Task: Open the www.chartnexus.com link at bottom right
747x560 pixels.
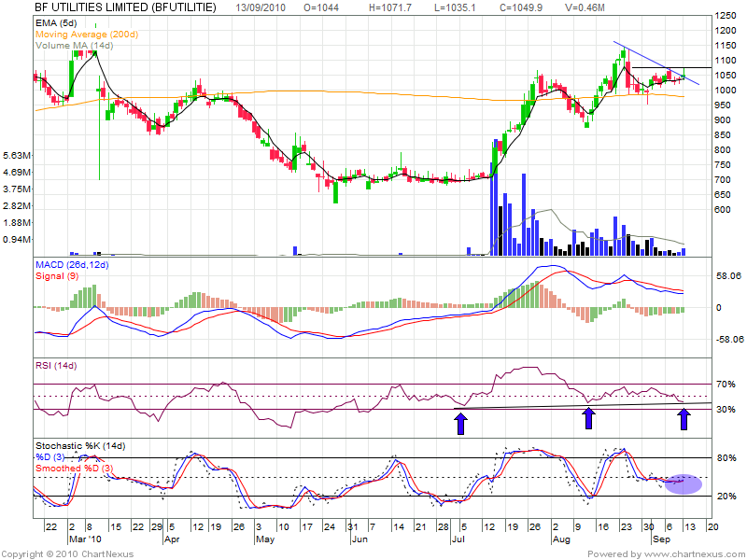Action: (x=697, y=553)
